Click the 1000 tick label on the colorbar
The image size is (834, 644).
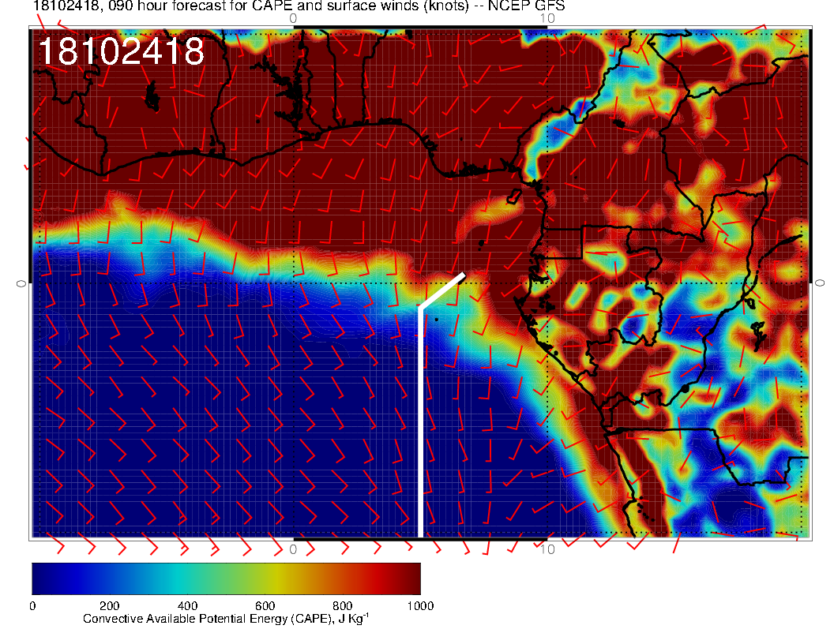click(x=419, y=606)
